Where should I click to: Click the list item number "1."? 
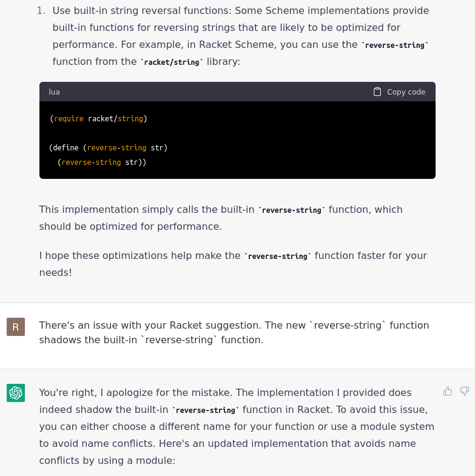(41, 10)
